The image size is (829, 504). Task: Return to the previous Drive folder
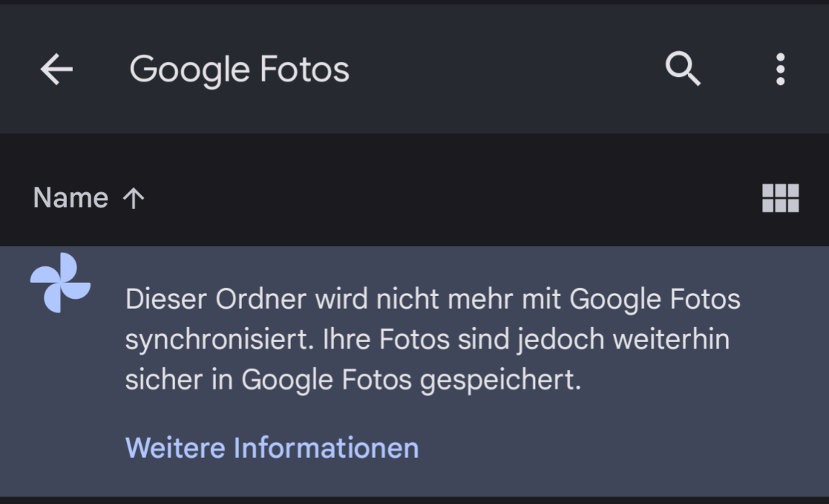coord(57,69)
